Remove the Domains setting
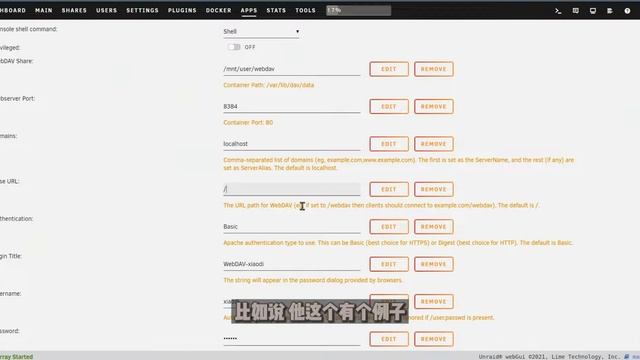640x360 pixels. point(433,144)
